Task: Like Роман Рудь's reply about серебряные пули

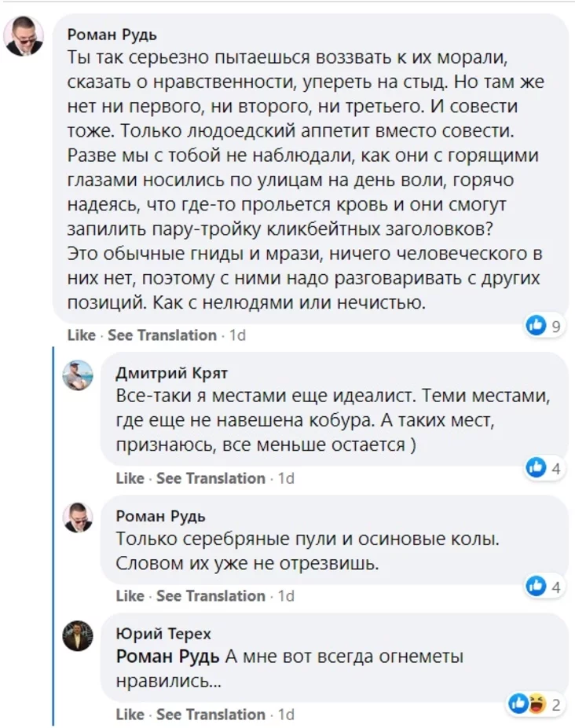Action: 130,596
